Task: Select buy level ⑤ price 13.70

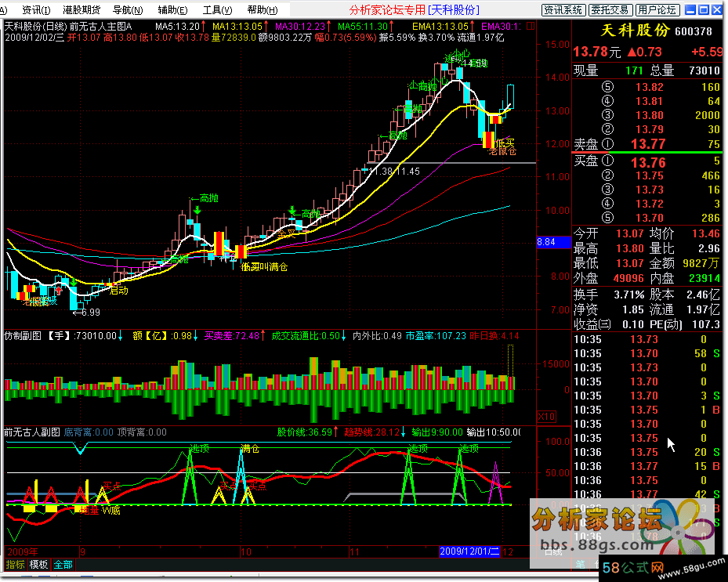Action: (649, 218)
